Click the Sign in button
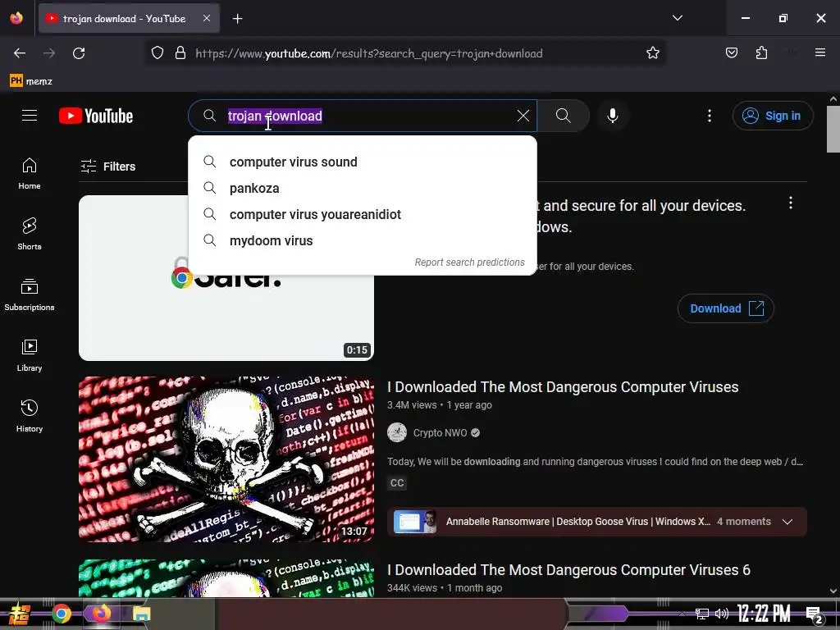The image size is (840, 630). click(x=773, y=116)
